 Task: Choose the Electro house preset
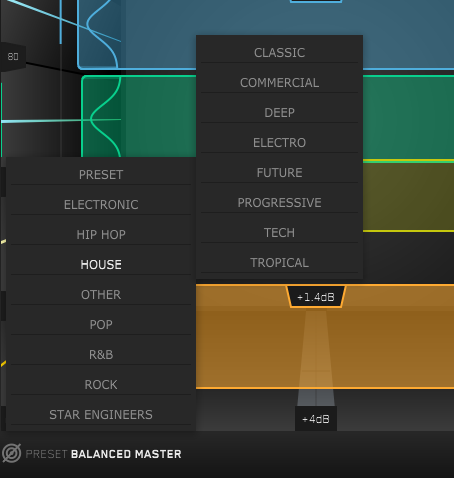(x=279, y=143)
